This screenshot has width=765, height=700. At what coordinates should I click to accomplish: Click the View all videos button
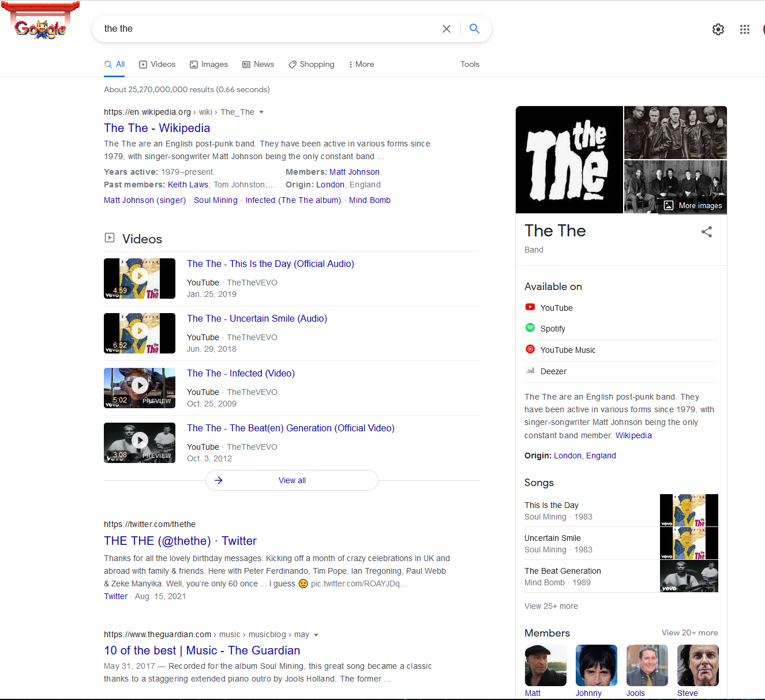(292, 480)
